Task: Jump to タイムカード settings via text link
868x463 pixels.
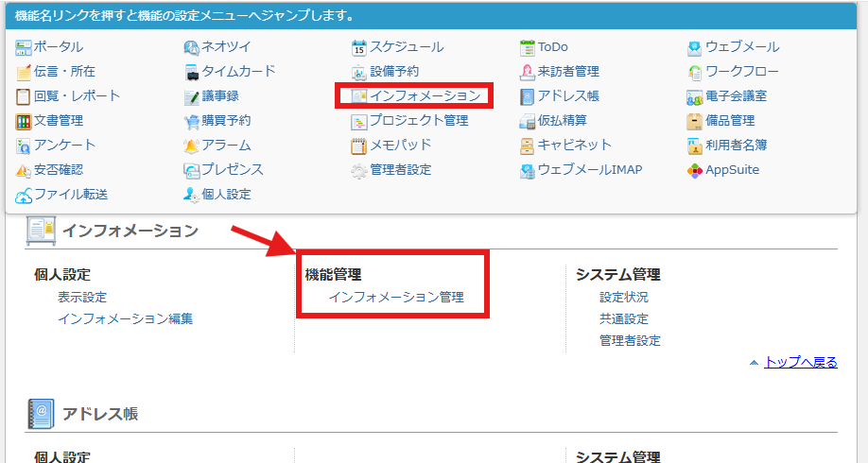Action: click(238, 72)
